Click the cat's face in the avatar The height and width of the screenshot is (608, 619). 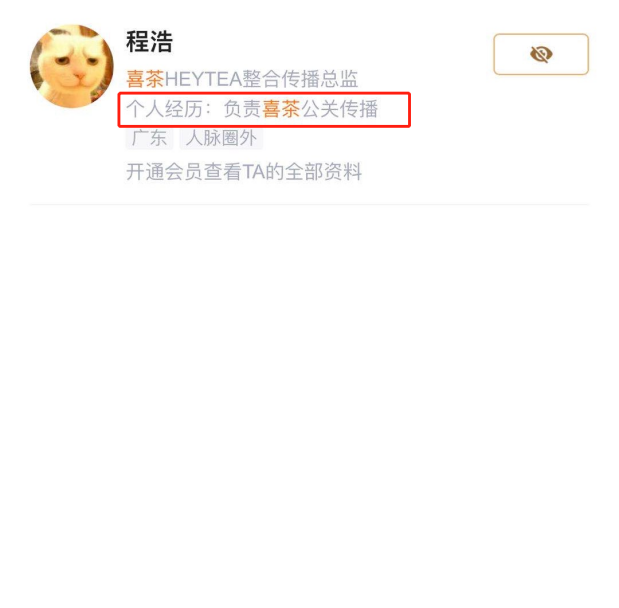pyautogui.click(x=73, y=67)
